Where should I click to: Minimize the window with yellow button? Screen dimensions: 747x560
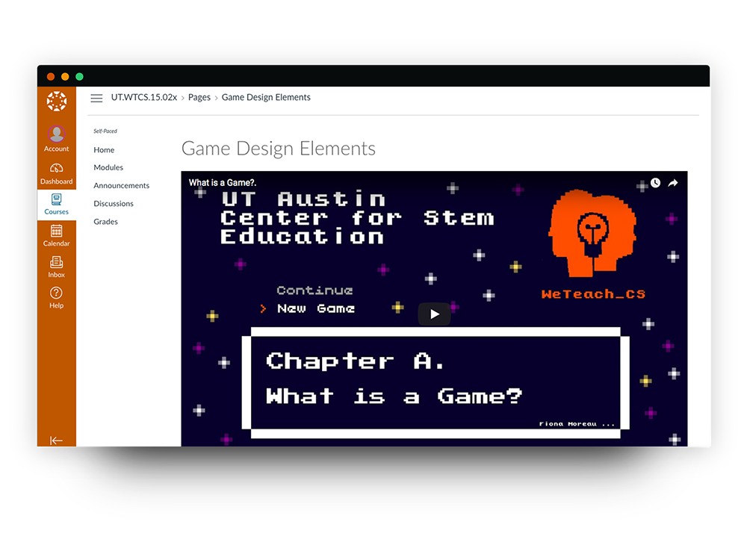coord(65,77)
